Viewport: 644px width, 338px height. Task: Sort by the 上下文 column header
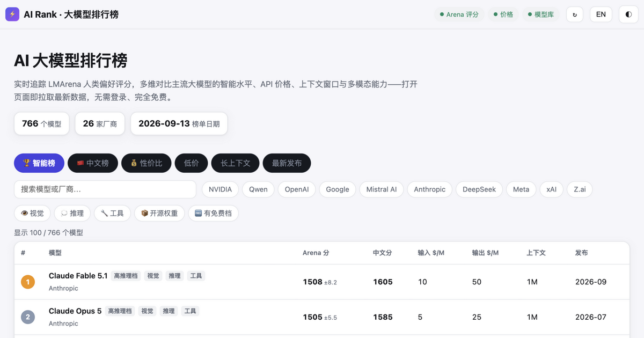pyautogui.click(x=536, y=253)
